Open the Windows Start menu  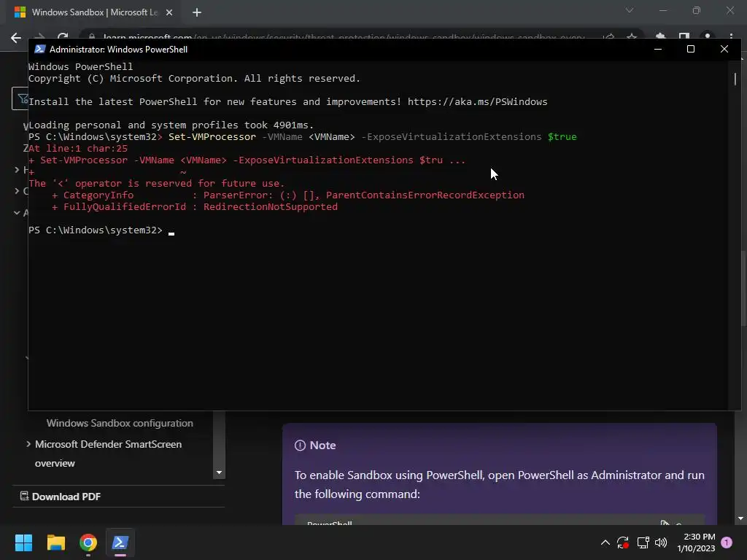click(23, 542)
